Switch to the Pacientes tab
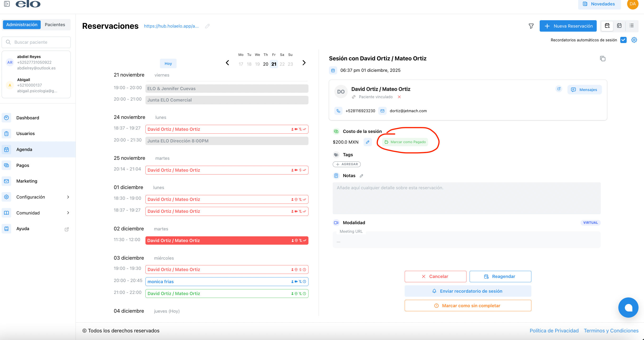This screenshot has width=644, height=340. coord(55,24)
